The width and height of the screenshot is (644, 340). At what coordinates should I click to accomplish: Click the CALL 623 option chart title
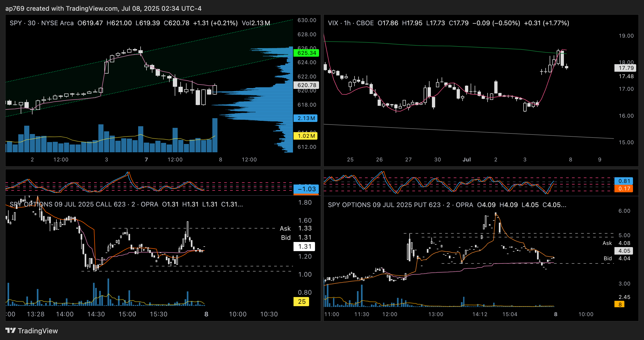click(84, 204)
